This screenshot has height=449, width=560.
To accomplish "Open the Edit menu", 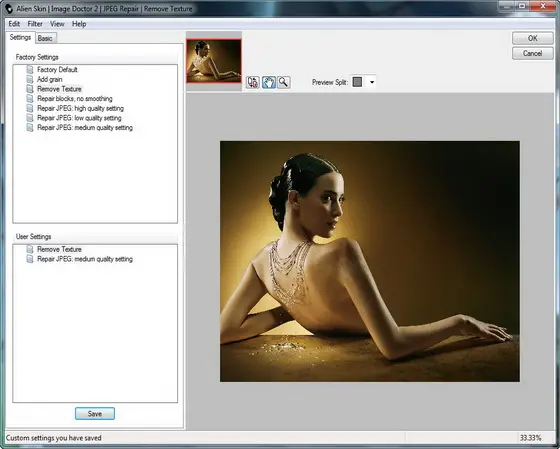I will (x=14, y=24).
